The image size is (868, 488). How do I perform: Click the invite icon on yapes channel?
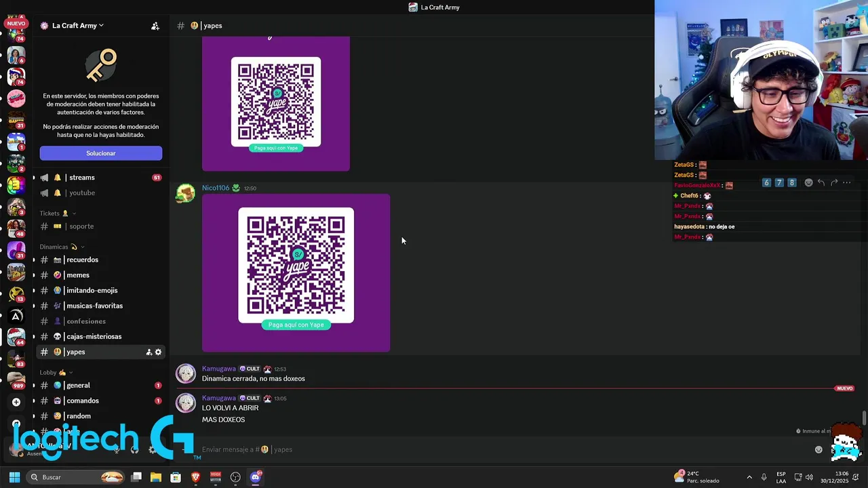tap(149, 352)
